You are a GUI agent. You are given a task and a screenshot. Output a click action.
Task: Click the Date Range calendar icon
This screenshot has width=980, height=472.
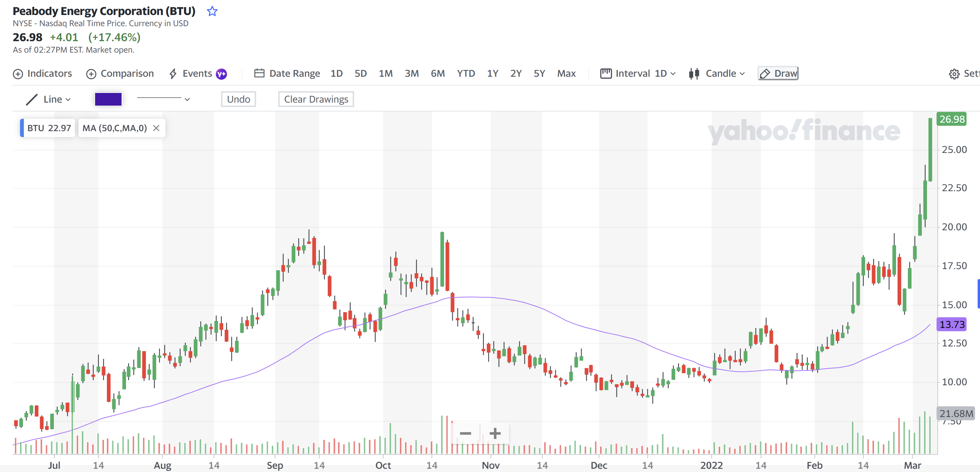(259, 73)
